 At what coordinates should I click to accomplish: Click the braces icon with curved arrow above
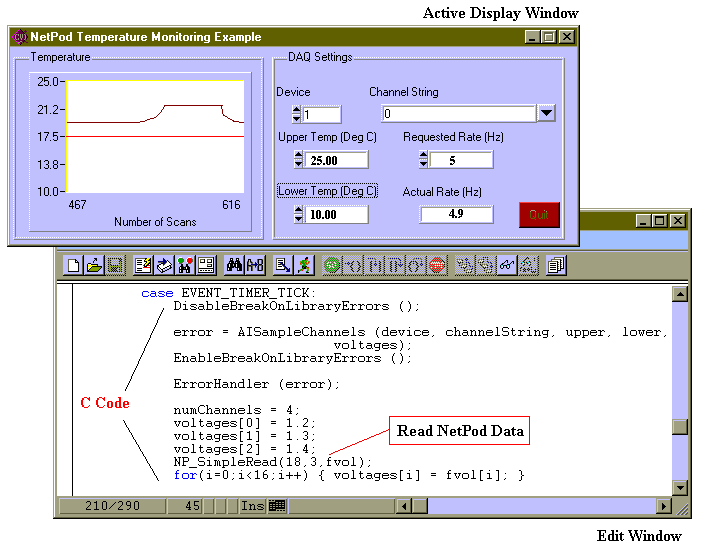(x=416, y=265)
